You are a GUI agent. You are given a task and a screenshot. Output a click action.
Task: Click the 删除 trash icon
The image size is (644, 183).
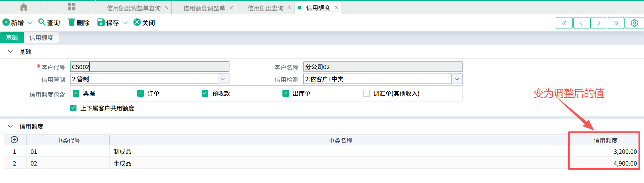click(x=71, y=22)
